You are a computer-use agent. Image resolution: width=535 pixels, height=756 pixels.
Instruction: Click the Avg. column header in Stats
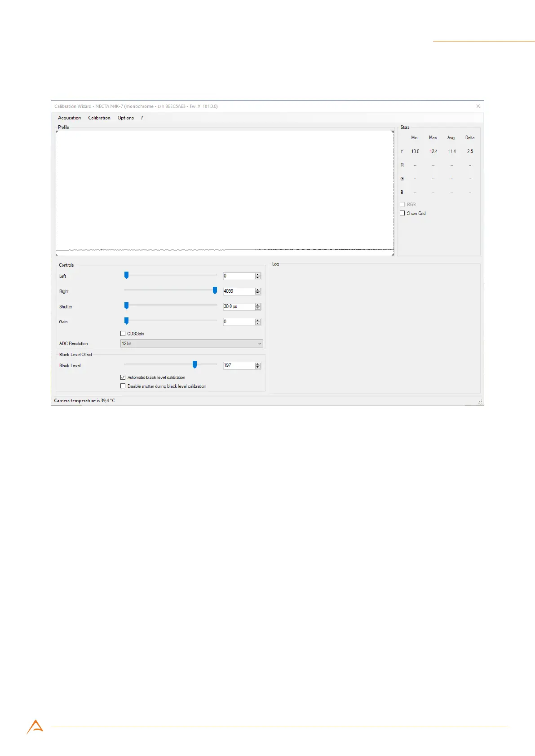451,138
